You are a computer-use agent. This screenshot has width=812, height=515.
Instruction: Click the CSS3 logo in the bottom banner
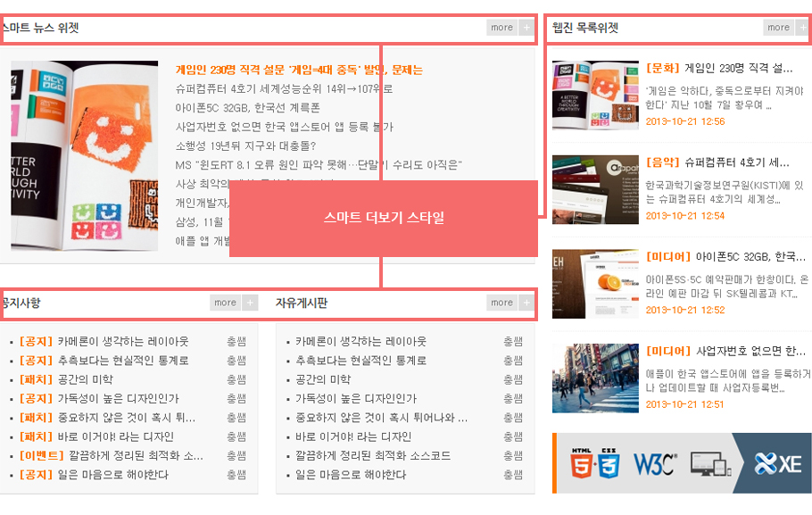click(x=609, y=463)
